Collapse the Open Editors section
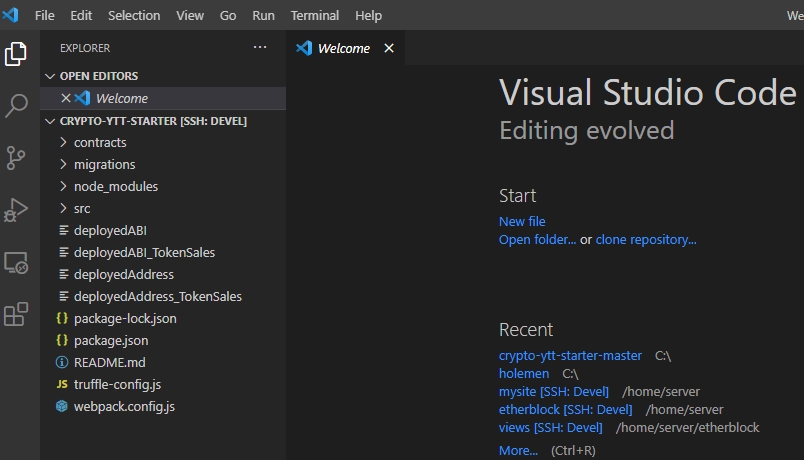 tap(50, 76)
